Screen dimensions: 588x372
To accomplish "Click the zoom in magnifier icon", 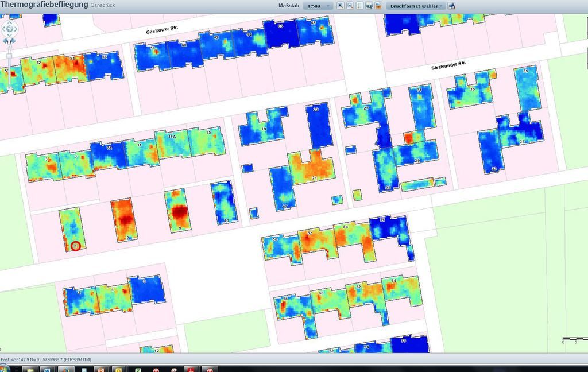I will pos(341,6).
